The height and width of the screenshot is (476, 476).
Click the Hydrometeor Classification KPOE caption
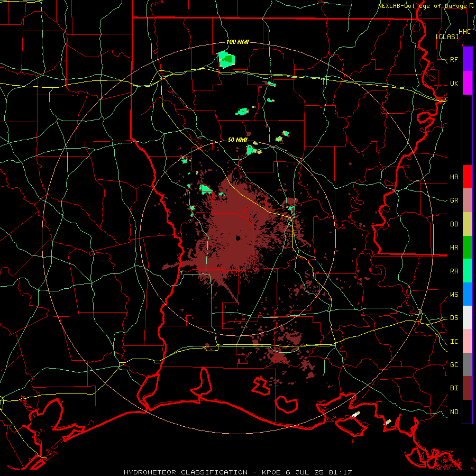(x=237, y=472)
